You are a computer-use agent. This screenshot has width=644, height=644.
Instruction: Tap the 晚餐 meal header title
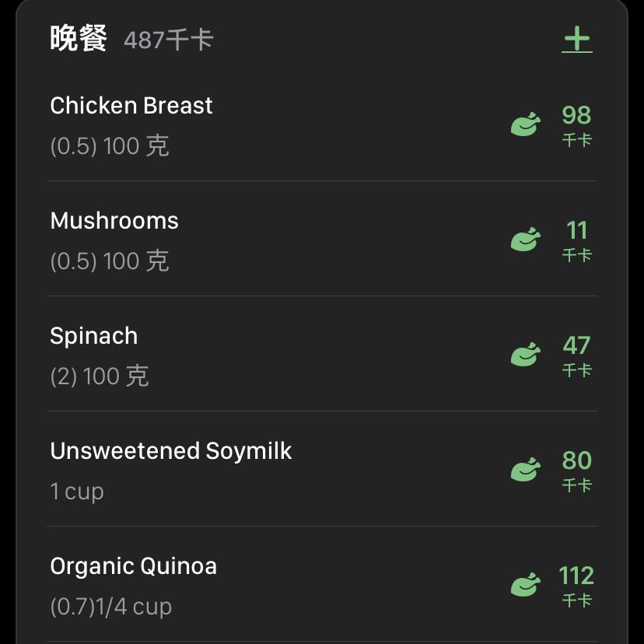(x=78, y=39)
